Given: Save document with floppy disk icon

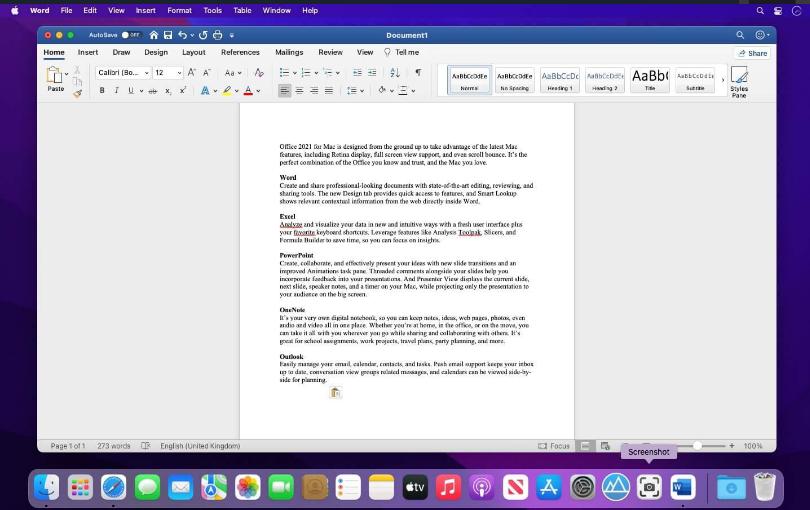Looking at the screenshot, I should [x=168, y=35].
